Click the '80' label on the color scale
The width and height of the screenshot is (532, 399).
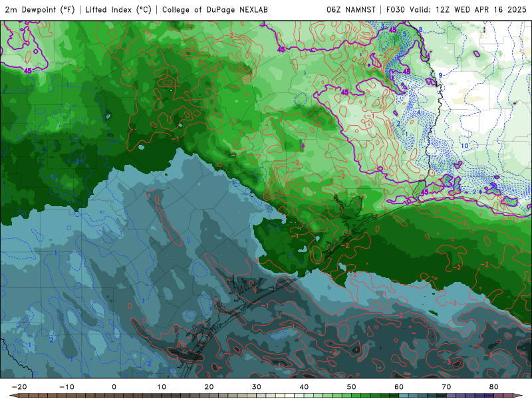coord(494,387)
